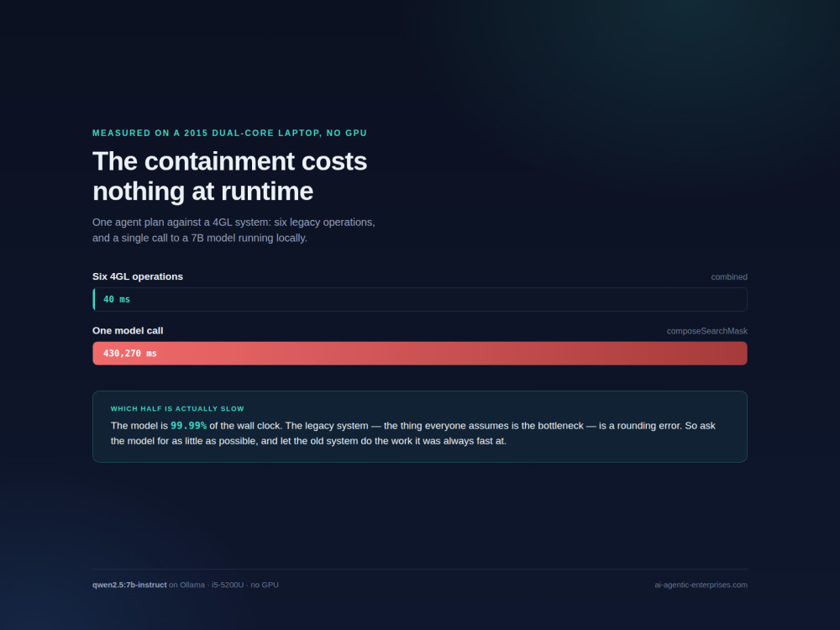Select the 'Six 4GL operations' label
This screenshot has width=840, height=630.
[x=138, y=276]
